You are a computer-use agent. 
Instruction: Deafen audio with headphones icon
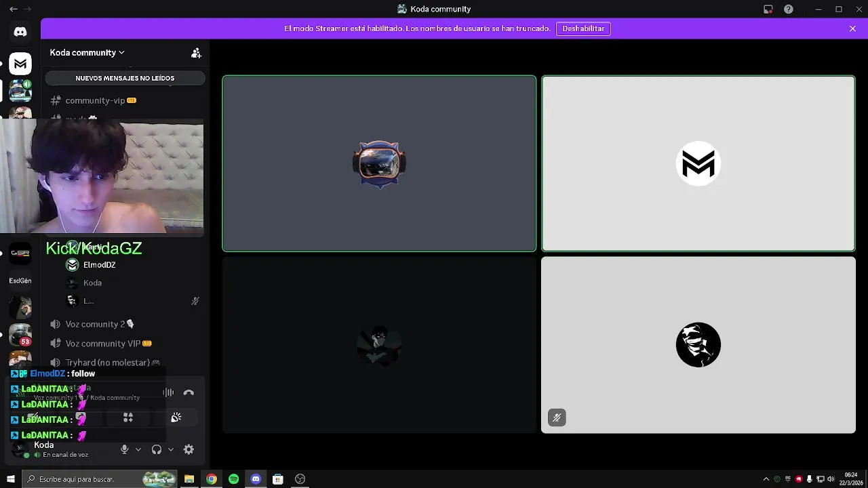point(157,449)
